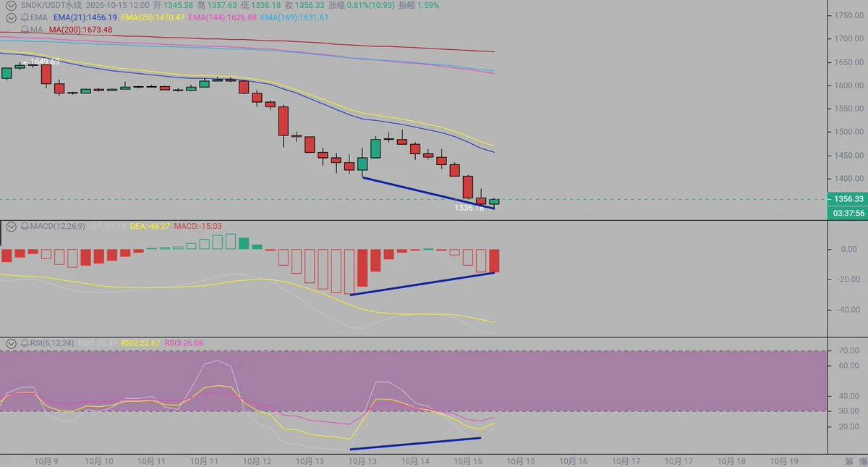Click the countdown timer 03:37:56

(x=848, y=212)
